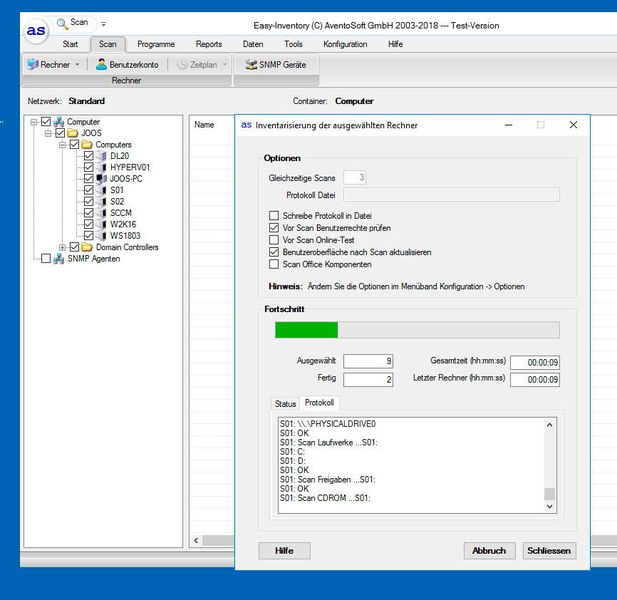Collapse the Computer root tree node
The width and height of the screenshot is (617, 600).
34,122
